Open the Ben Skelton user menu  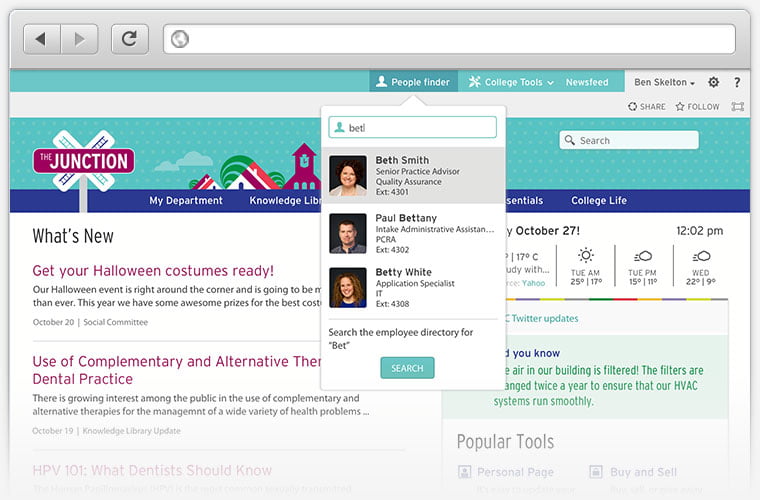664,82
